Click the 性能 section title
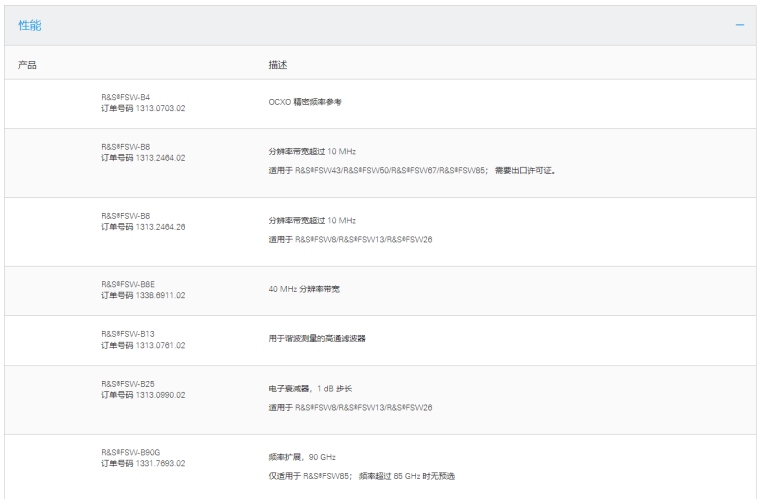The image size is (760, 499). tap(30, 25)
